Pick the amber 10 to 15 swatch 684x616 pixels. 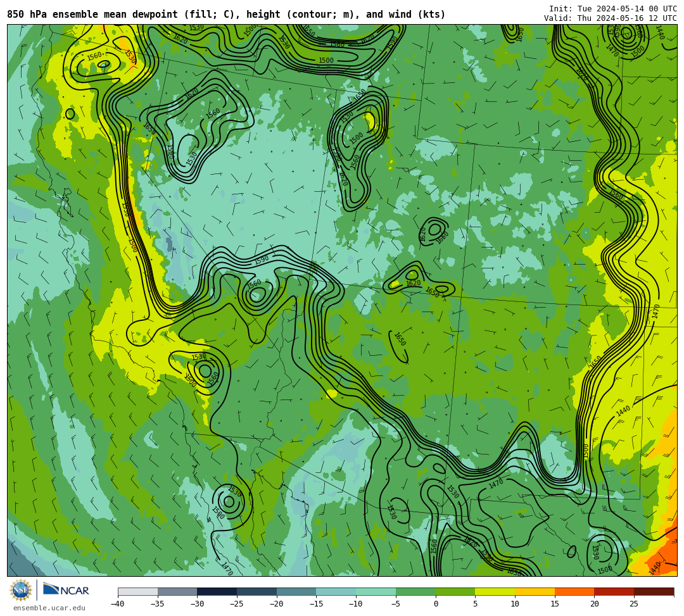[535, 591]
